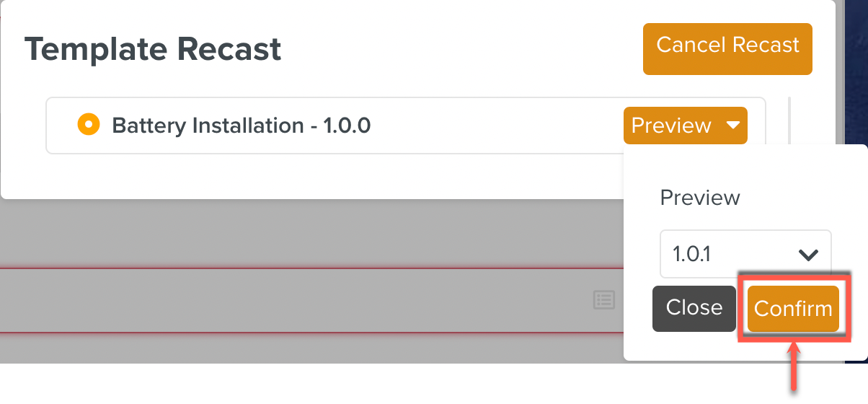Click the Preview label above version selector
This screenshot has width=868, height=404.
700,198
